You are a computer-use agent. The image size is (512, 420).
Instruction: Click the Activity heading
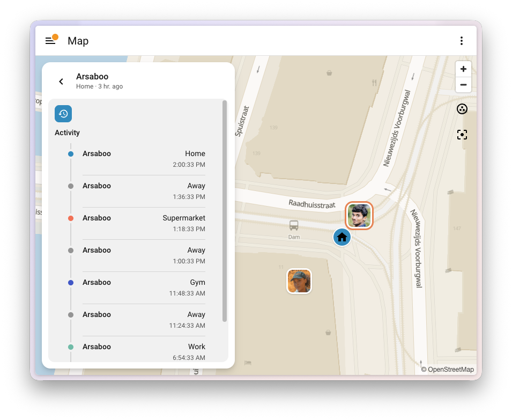tap(67, 132)
